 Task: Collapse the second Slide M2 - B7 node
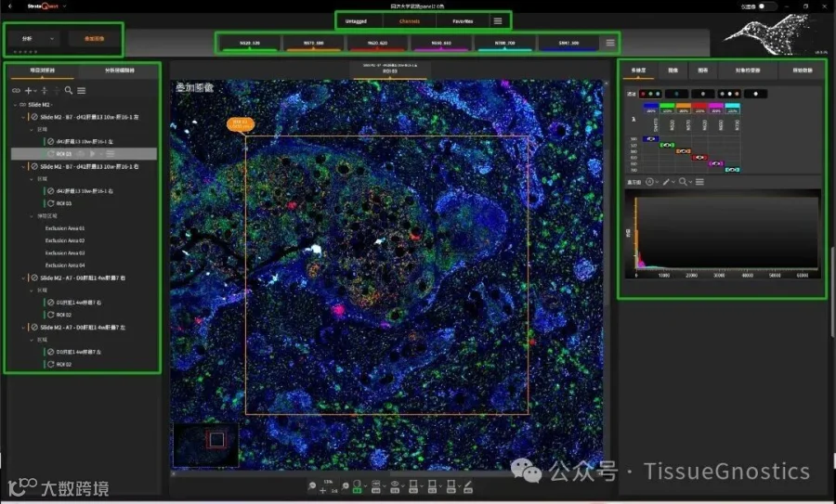click(23, 166)
